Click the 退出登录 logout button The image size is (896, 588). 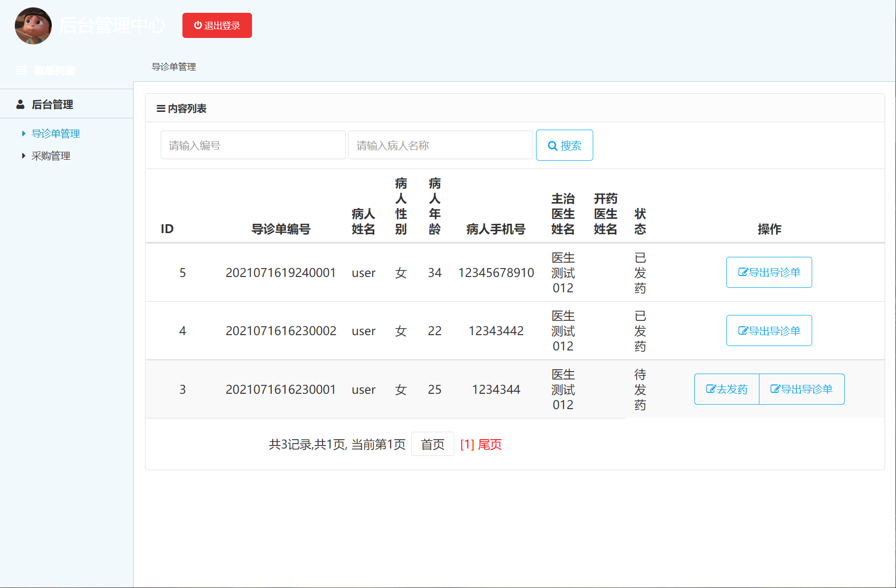217,26
